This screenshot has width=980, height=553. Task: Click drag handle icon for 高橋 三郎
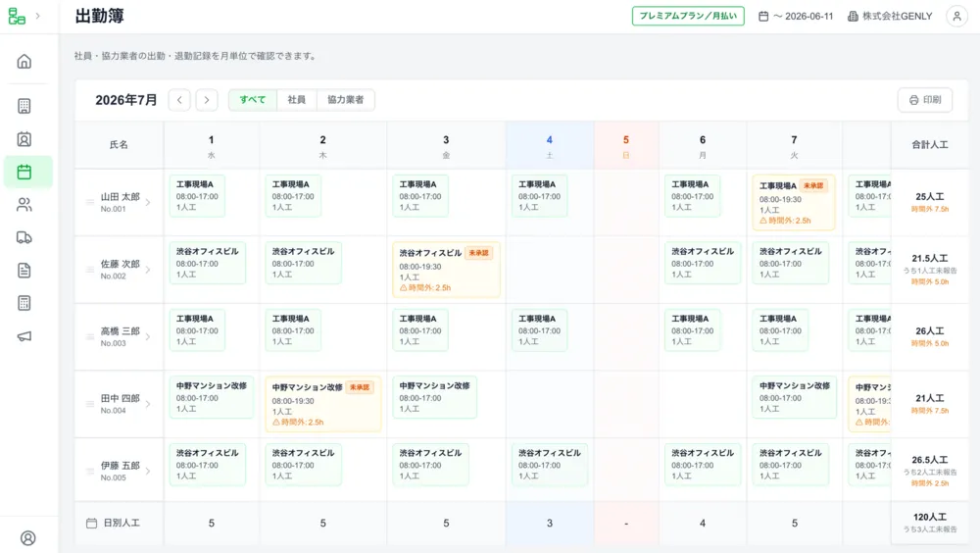point(90,336)
